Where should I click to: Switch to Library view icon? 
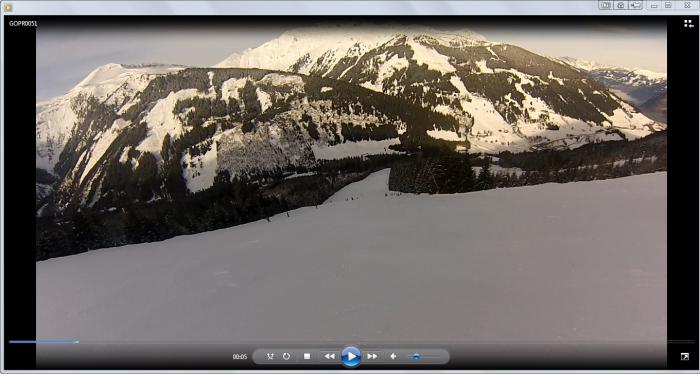(688, 24)
